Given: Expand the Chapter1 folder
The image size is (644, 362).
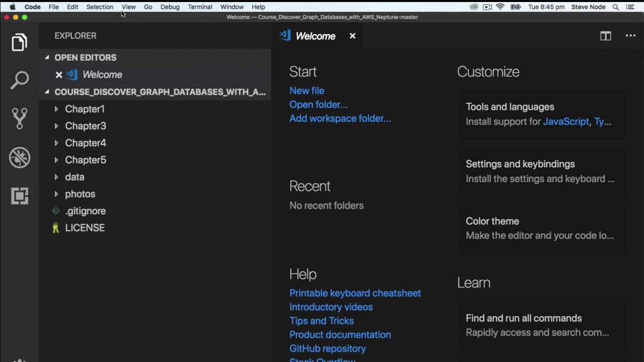Looking at the screenshot, I should coord(56,109).
